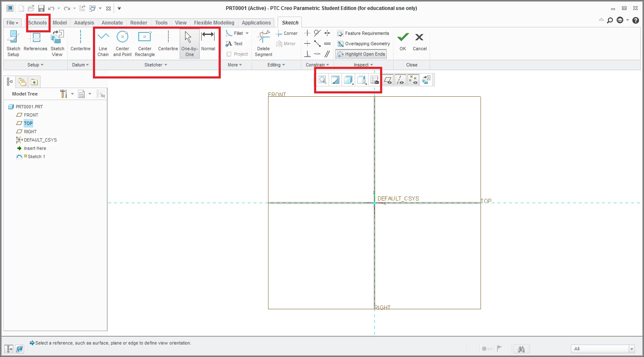Click the binoculars search tool icon
644x357 pixels.
(x=521, y=349)
